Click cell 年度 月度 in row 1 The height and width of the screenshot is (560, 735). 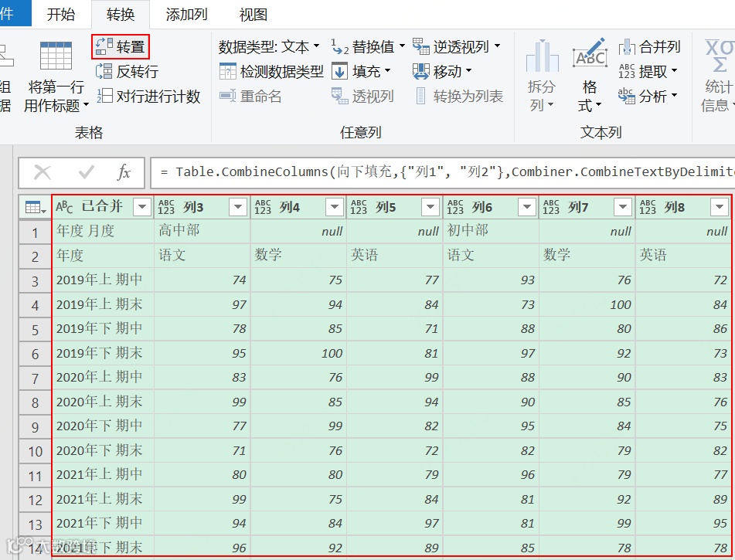coord(103,230)
